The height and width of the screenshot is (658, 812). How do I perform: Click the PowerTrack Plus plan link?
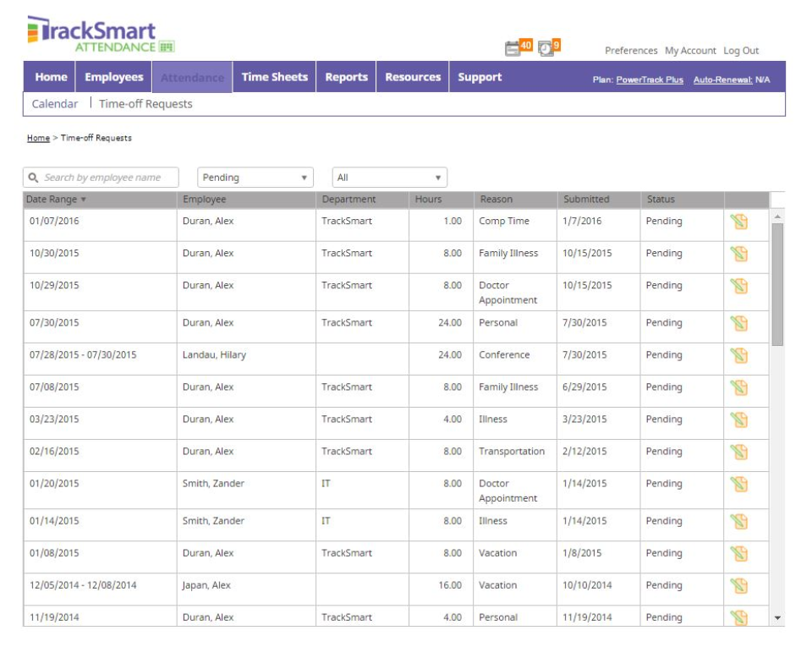click(650, 77)
